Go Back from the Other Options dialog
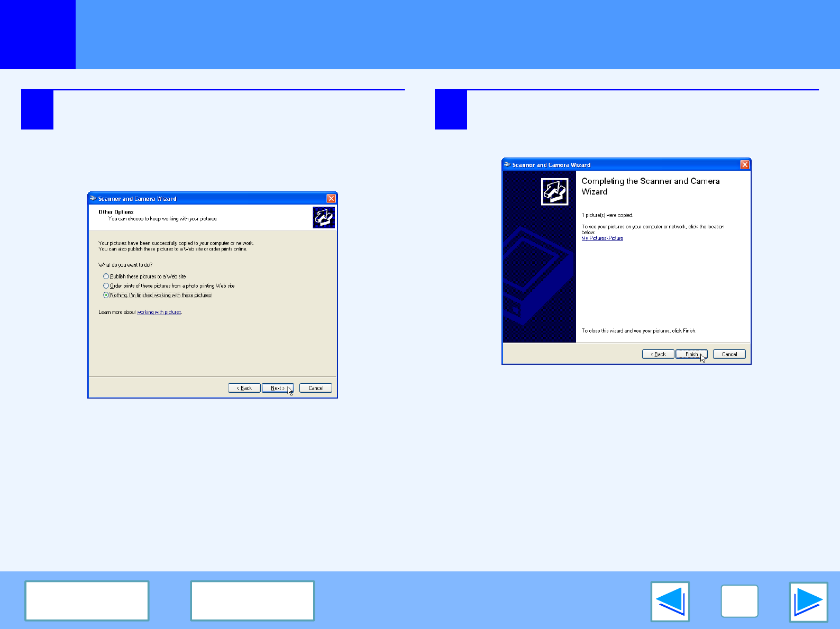The image size is (840, 629). (x=244, y=388)
